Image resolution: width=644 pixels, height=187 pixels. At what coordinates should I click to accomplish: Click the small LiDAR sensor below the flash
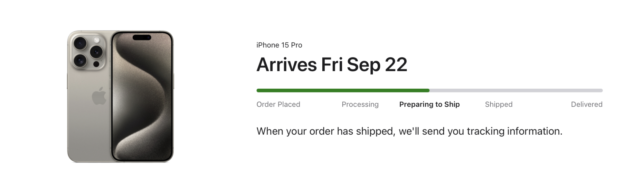(96, 64)
